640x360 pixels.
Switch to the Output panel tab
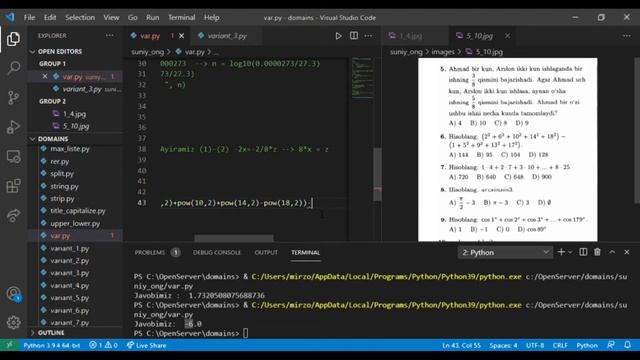266,252
